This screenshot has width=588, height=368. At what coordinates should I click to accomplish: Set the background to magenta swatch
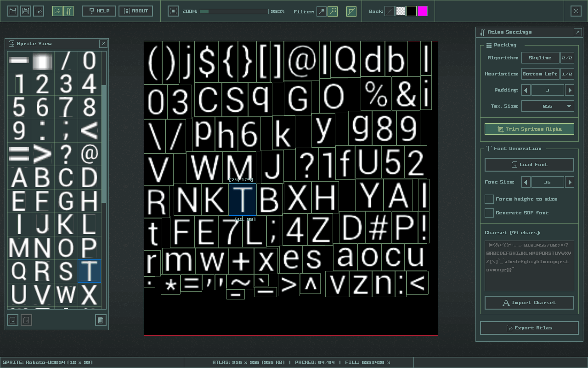click(x=423, y=11)
